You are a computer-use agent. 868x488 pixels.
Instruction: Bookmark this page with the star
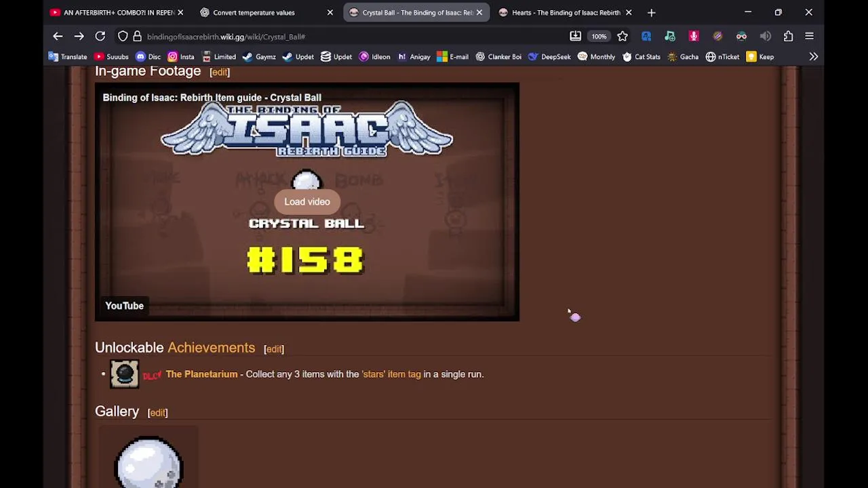pyautogui.click(x=623, y=36)
